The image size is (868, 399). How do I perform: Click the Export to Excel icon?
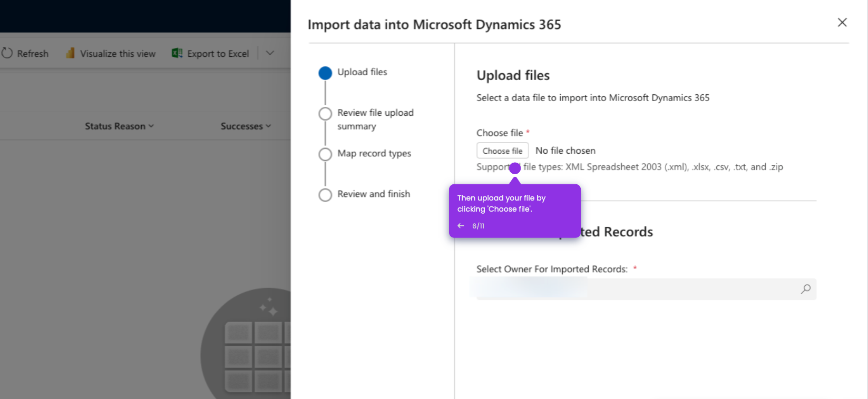[x=177, y=53]
